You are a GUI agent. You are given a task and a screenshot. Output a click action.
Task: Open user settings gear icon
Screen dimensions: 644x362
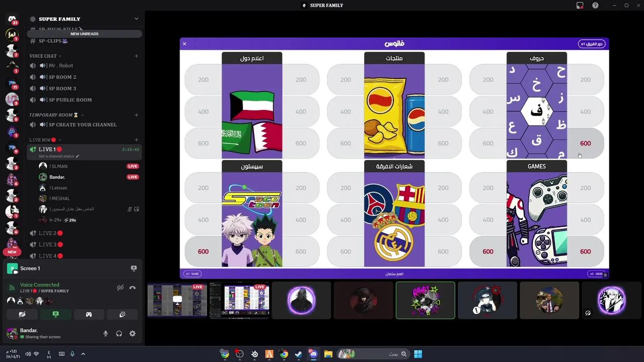tap(132, 333)
